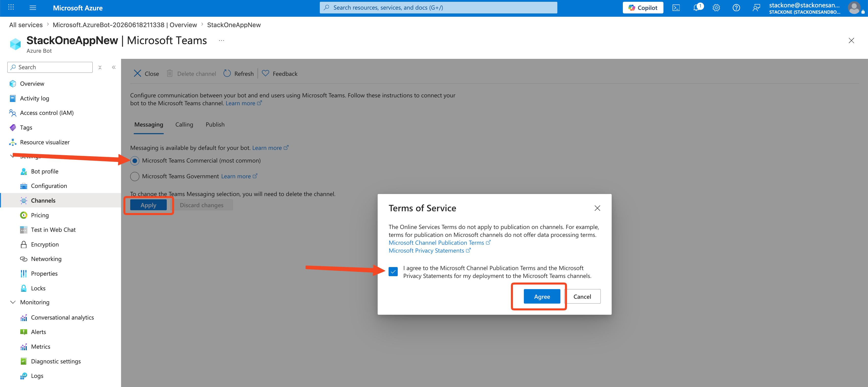This screenshot has height=387, width=868.
Task: Switch to the Messaging tab
Action: [148, 125]
